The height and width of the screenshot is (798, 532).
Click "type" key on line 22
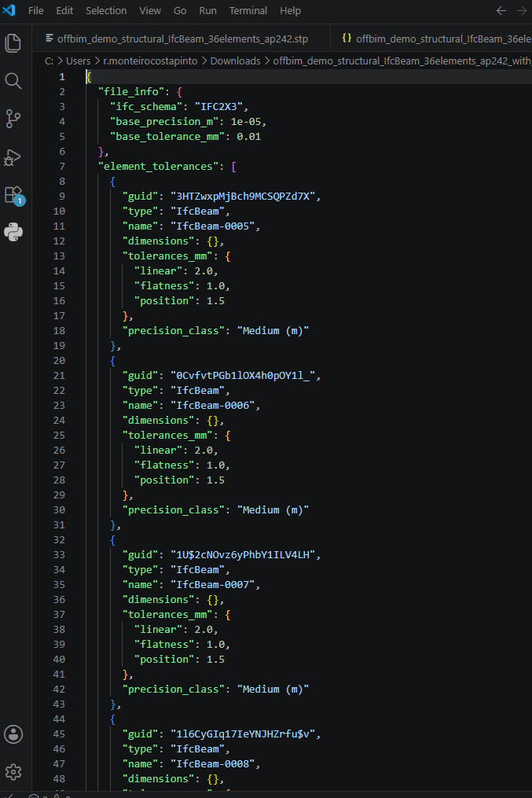pos(140,390)
